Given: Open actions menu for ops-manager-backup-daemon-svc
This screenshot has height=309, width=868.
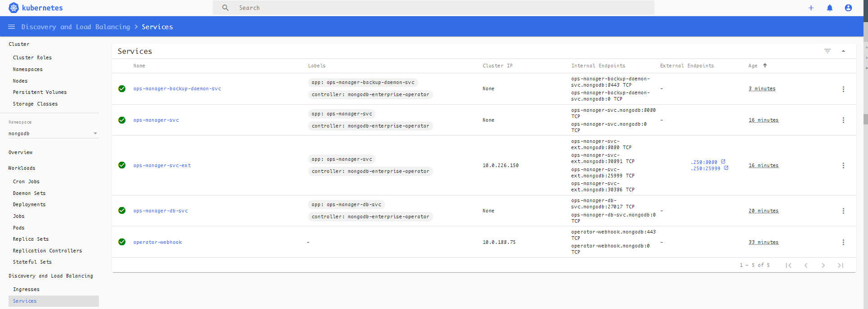Looking at the screenshot, I should coord(843,89).
